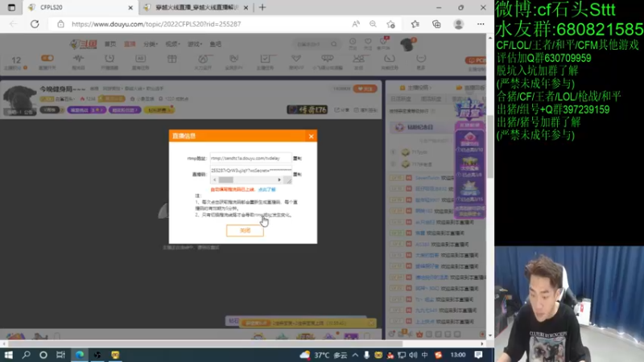The width and height of the screenshot is (644, 362).
Task: Switch to the 穿越火线直播 browser tab
Action: pos(196,7)
